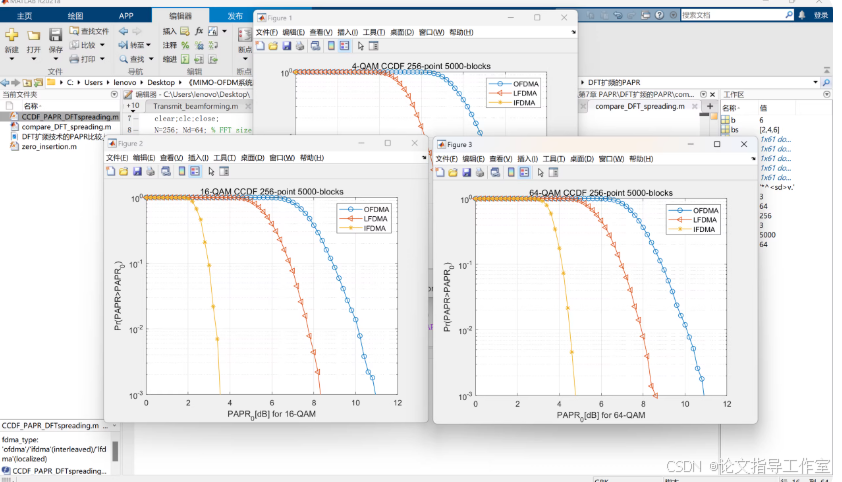Viewport: 842px width, 482px height.
Task: Click the search magnifier in documentation box
Action: coord(788,15)
